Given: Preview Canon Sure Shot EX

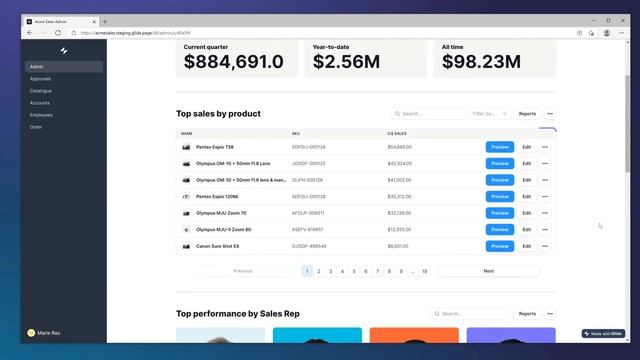Looking at the screenshot, I should click(500, 246).
